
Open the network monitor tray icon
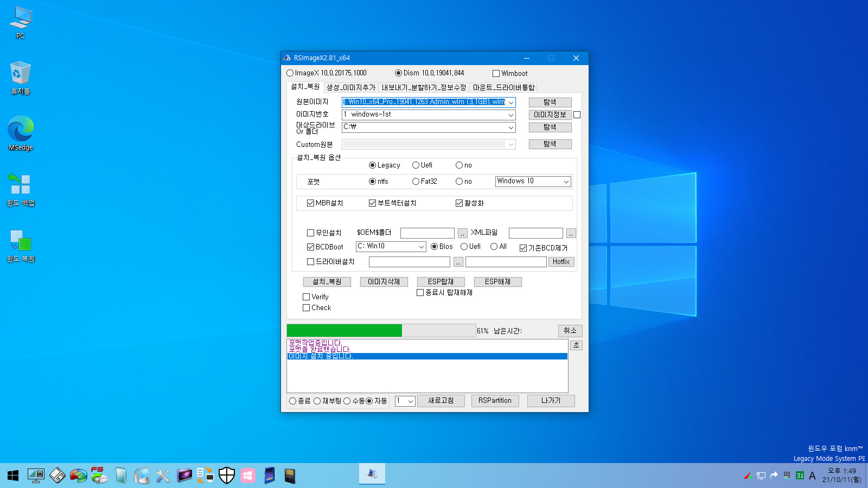(x=761, y=476)
